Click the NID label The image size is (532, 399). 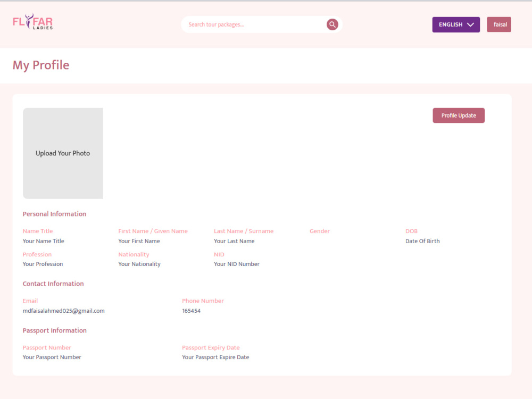(219, 254)
